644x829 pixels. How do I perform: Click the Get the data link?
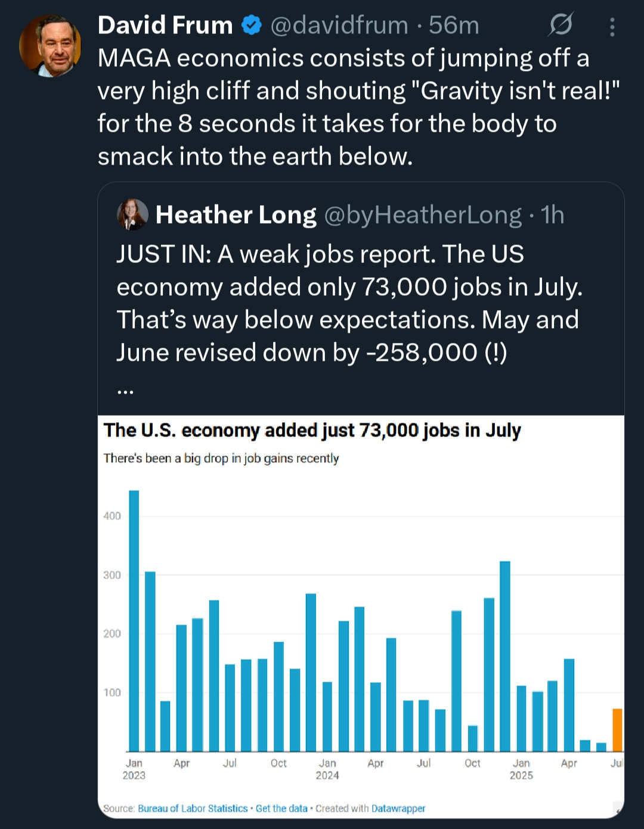click(281, 809)
